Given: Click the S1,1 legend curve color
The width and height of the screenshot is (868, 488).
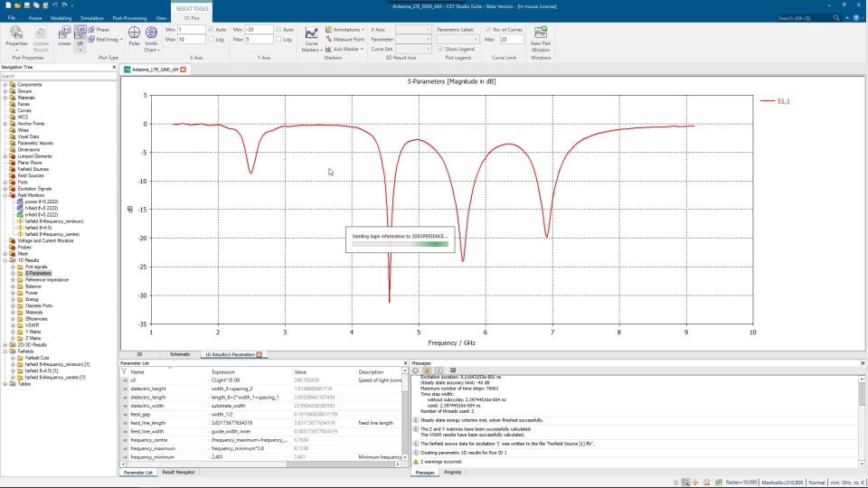Looking at the screenshot, I should click(766, 101).
